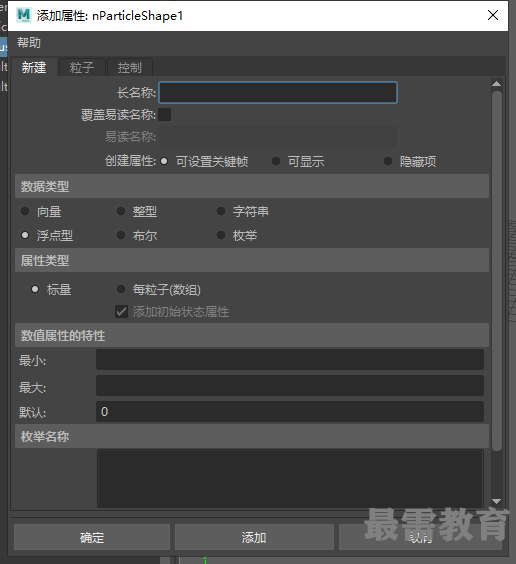The width and height of the screenshot is (516, 564).
Task: Select 标量 attribute type
Action: click(35, 289)
